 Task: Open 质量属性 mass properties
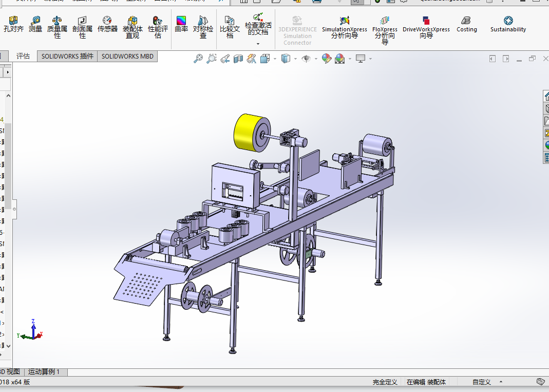(57, 27)
